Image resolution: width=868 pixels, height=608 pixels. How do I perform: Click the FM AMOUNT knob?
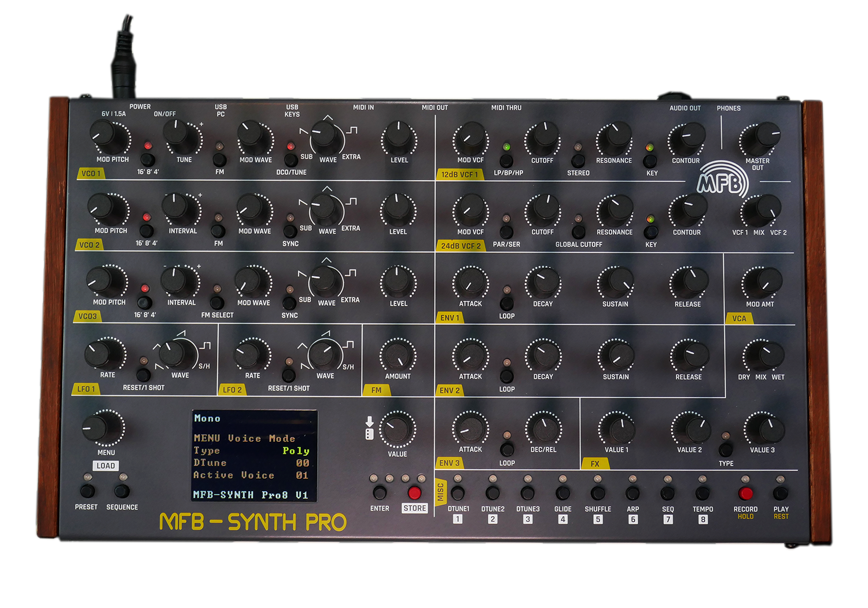pos(398,355)
